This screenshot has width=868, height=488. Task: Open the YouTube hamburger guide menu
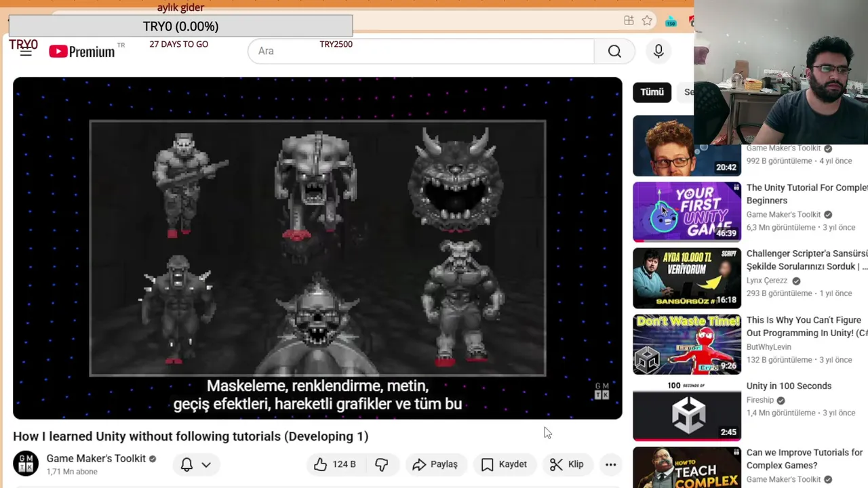(x=26, y=52)
